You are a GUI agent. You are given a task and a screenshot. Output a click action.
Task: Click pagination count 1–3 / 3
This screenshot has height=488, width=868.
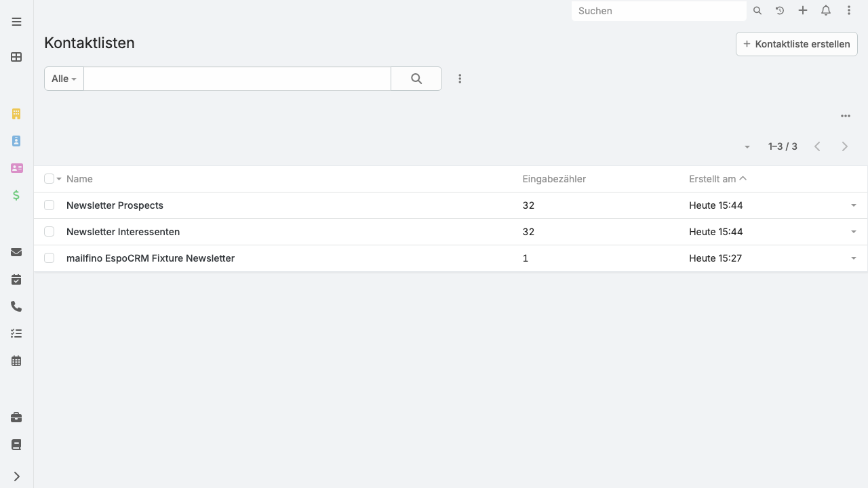coord(783,146)
